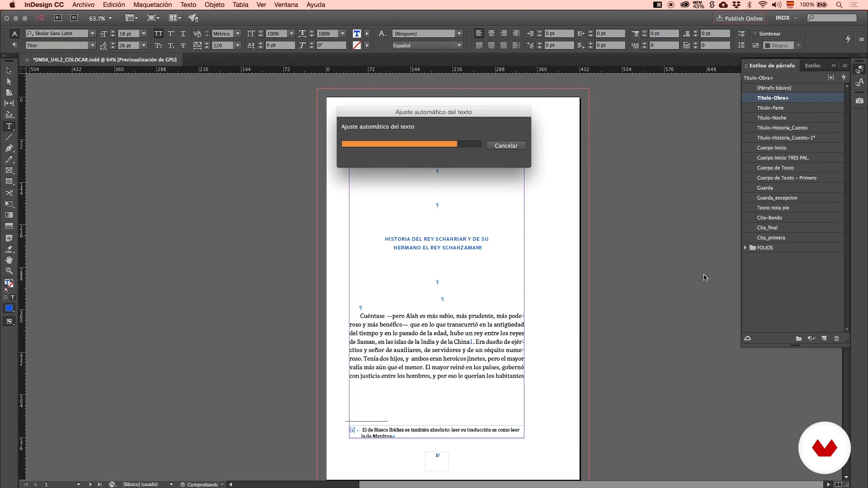This screenshot has height=488, width=868.
Task: Set paragraph alignment to left align
Action: point(479,33)
